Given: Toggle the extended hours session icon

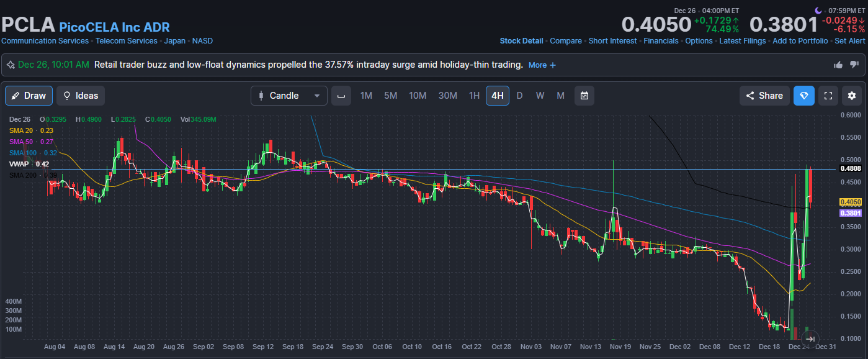Looking at the screenshot, I should [340, 96].
